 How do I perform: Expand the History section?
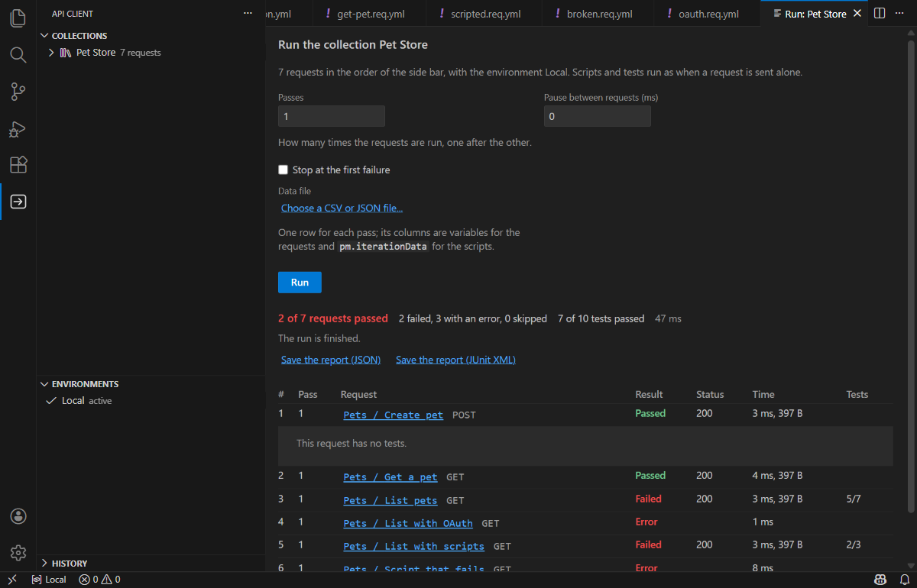(x=45, y=564)
